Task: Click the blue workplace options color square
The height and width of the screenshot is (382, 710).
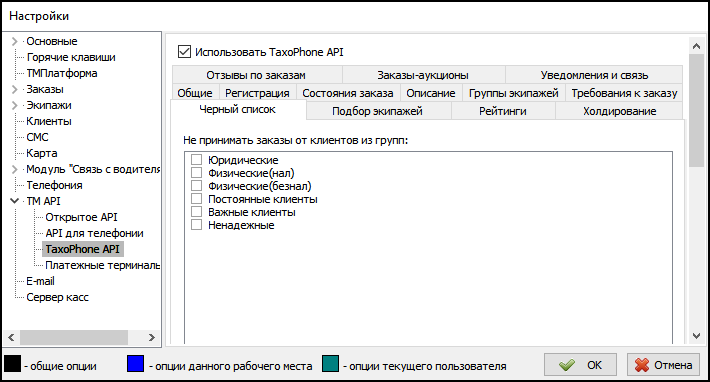Action: point(135,364)
